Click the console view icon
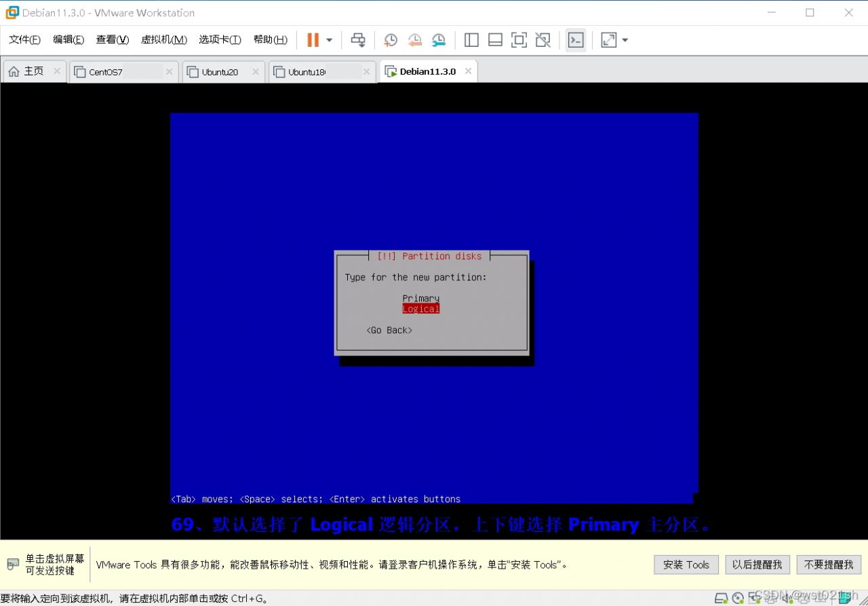This screenshot has height=606, width=868. [x=576, y=40]
